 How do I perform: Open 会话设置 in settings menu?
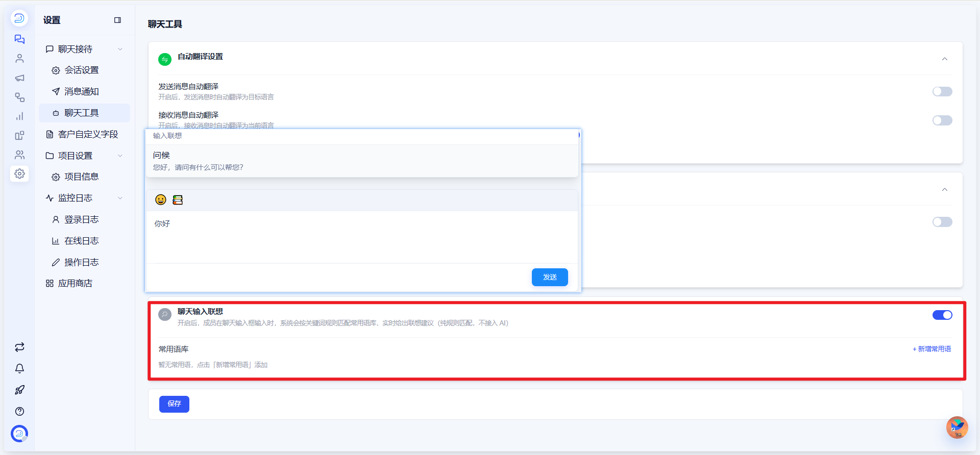click(x=84, y=70)
